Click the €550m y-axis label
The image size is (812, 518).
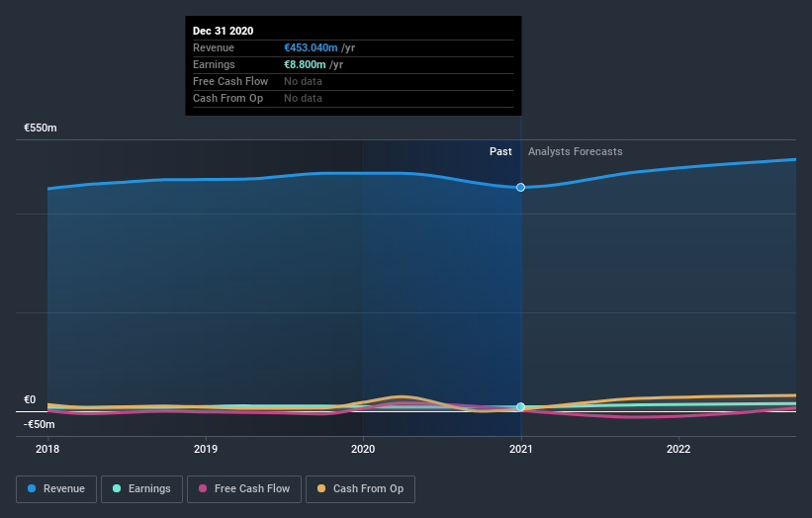41,128
